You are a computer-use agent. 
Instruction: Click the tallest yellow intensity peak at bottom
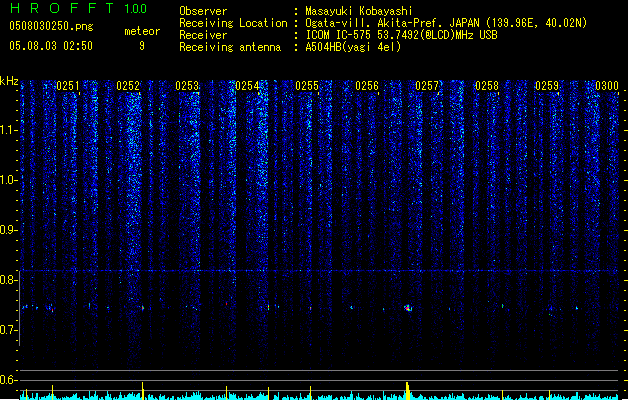408,391
